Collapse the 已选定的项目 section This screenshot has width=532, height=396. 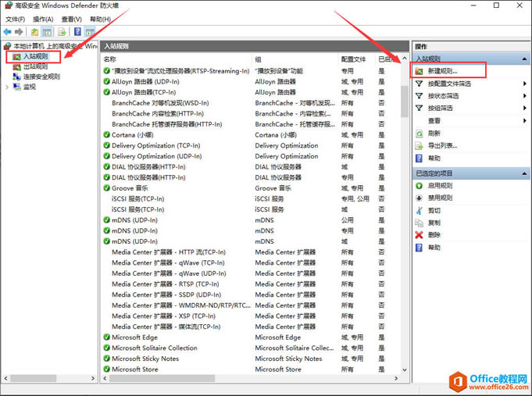(524, 173)
